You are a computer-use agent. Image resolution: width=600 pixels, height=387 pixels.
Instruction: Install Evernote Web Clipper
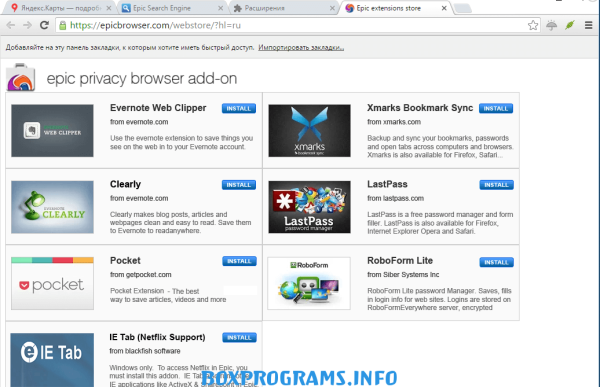click(x=239, y=108)
